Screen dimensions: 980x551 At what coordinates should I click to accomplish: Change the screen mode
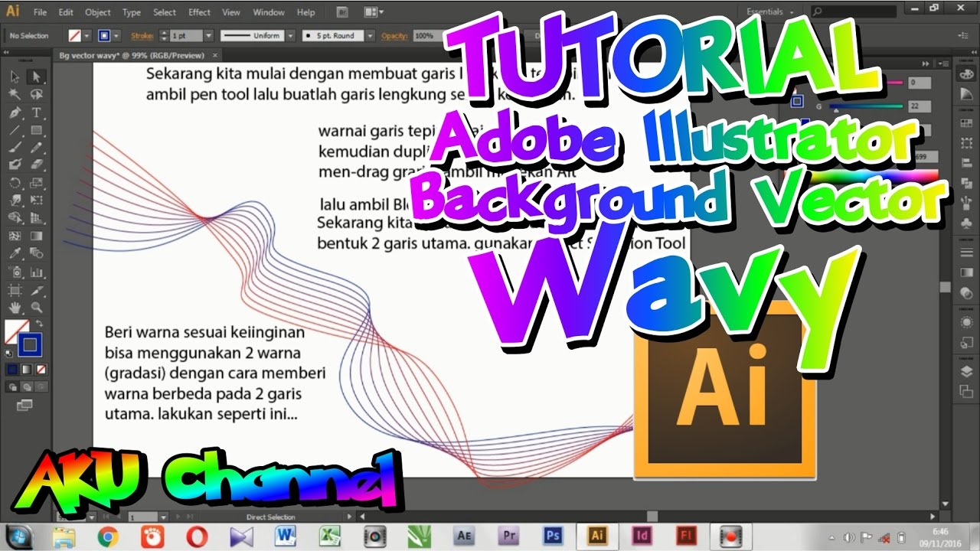tap(25, 405)
